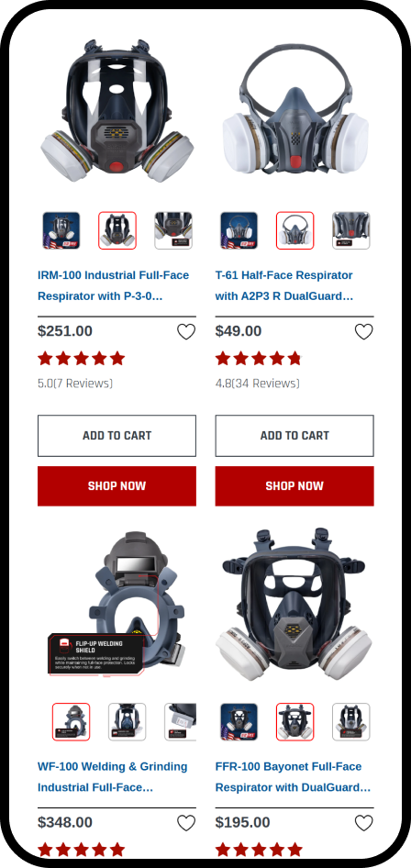Add IRM-100 respirator to cart
The width and height of the screenshot is (411, 868).
click(117, 436)
